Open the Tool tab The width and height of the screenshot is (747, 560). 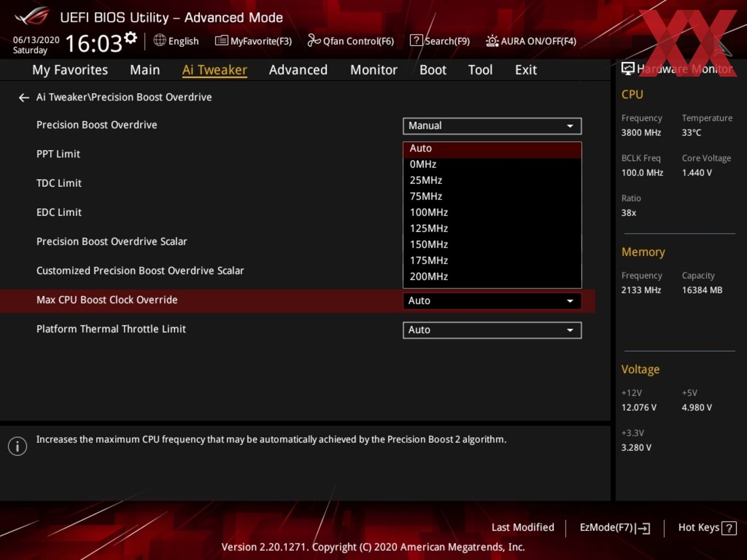480,70
